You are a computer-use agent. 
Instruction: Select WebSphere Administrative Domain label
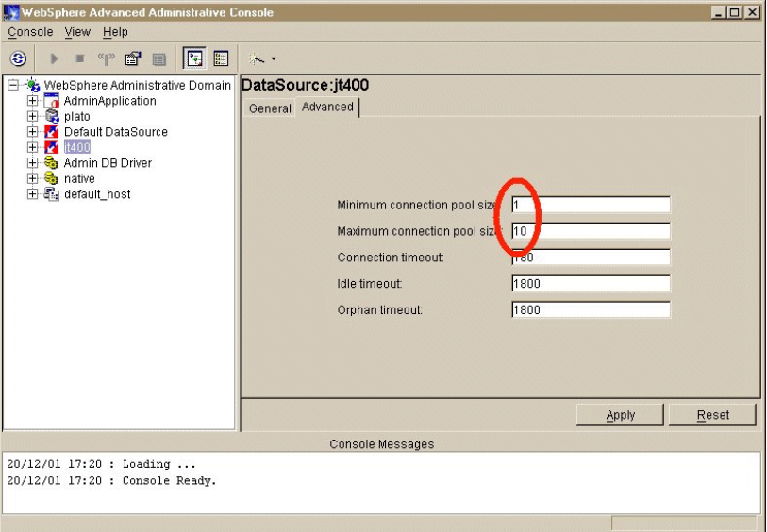[138, 85]
